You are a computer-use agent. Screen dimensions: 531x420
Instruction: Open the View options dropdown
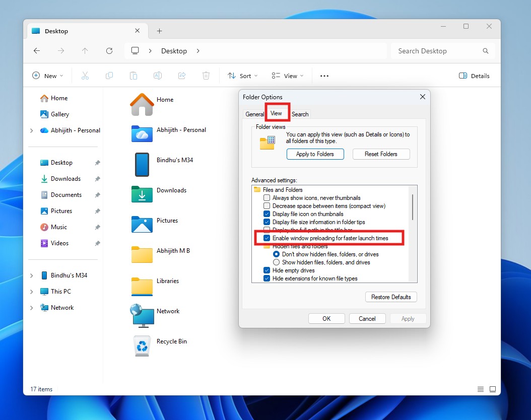pos(287,76)
